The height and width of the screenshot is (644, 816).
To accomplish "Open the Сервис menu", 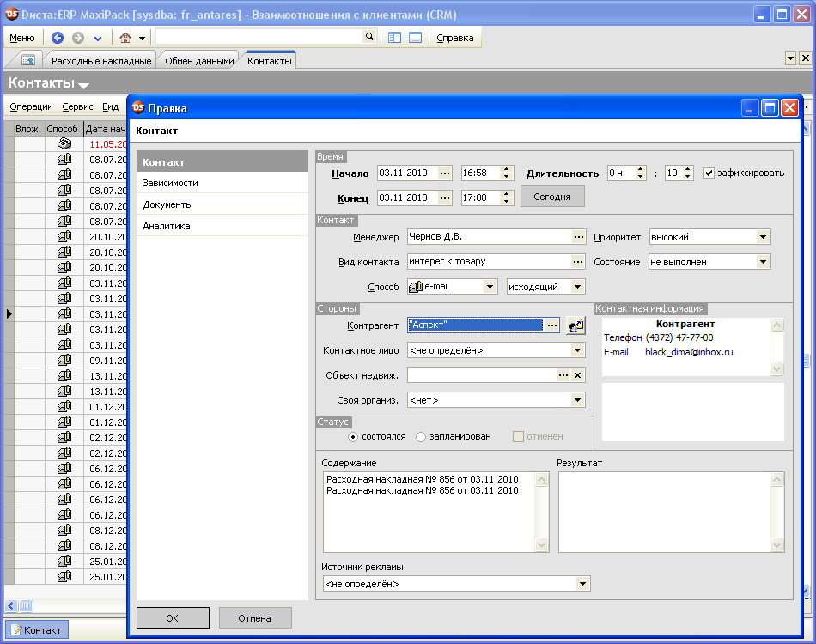I will pos(76,106).
